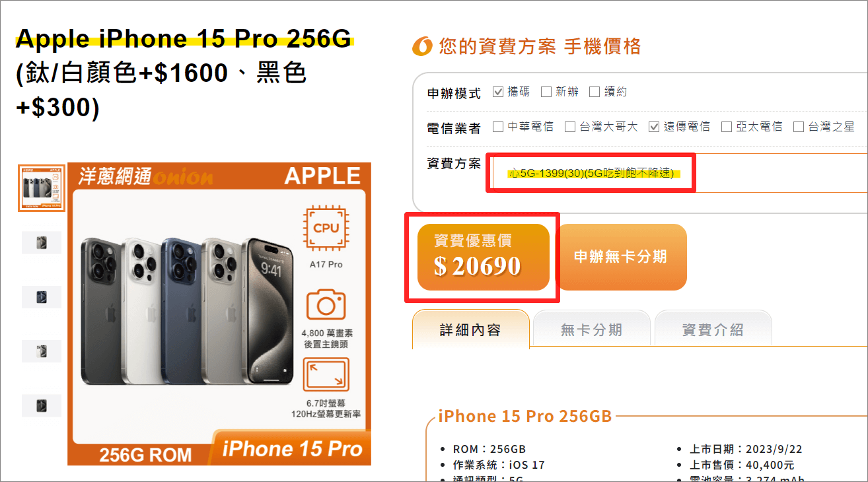Click the 申辦無卡分期 button
868x482 pixels.
pos(621,257)
